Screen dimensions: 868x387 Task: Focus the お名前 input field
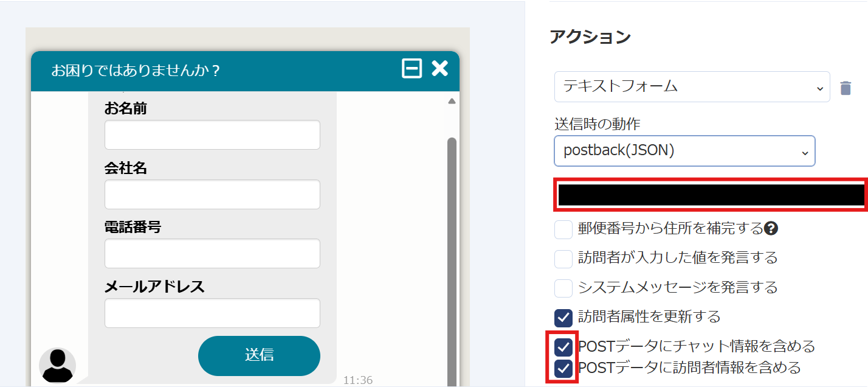(212, 135)
